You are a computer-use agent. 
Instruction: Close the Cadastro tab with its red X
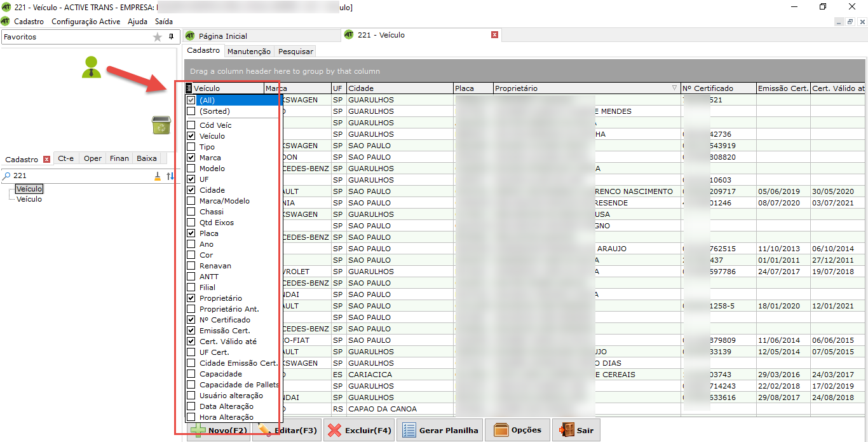click(46, 159)
